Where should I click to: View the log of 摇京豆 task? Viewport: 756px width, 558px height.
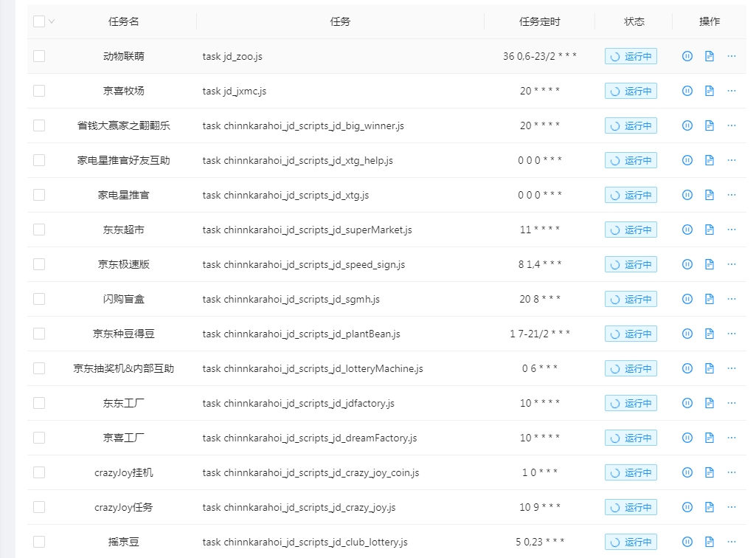pyautogui.click(x=710, y=541)
